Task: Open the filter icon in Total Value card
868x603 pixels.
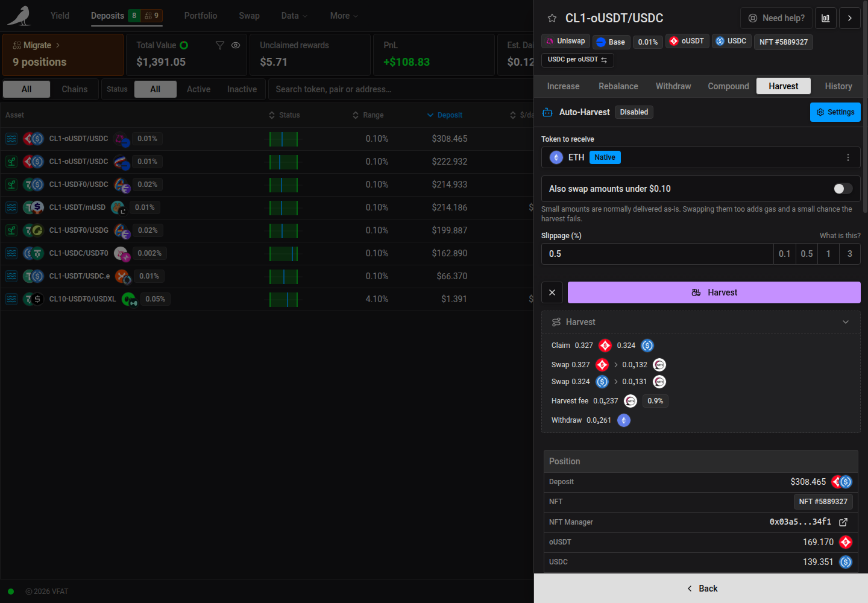Action: pos(220,45)
